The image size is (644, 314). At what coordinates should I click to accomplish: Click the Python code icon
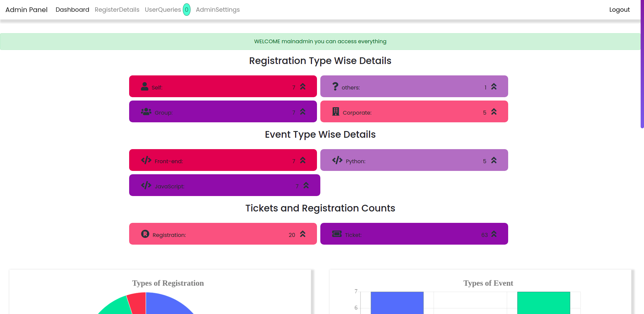click(x=337, y=160)
